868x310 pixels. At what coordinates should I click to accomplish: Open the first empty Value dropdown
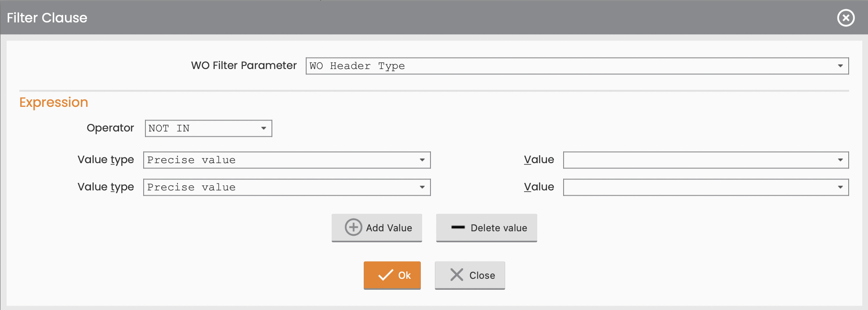pos(706,160)
